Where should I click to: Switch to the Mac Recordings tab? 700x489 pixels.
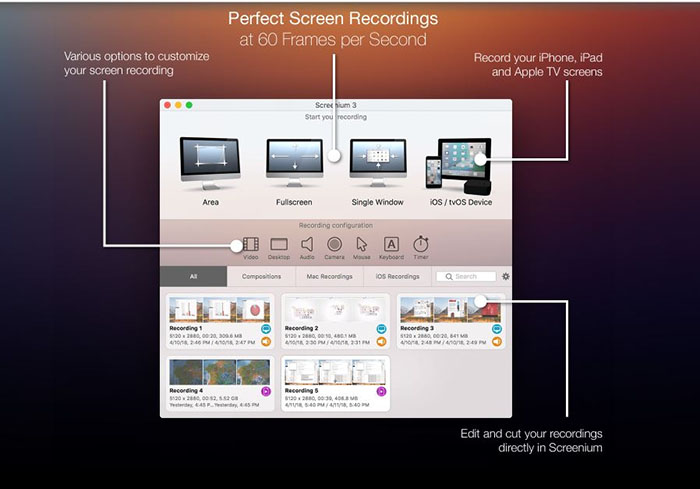(x=329, y=276)
